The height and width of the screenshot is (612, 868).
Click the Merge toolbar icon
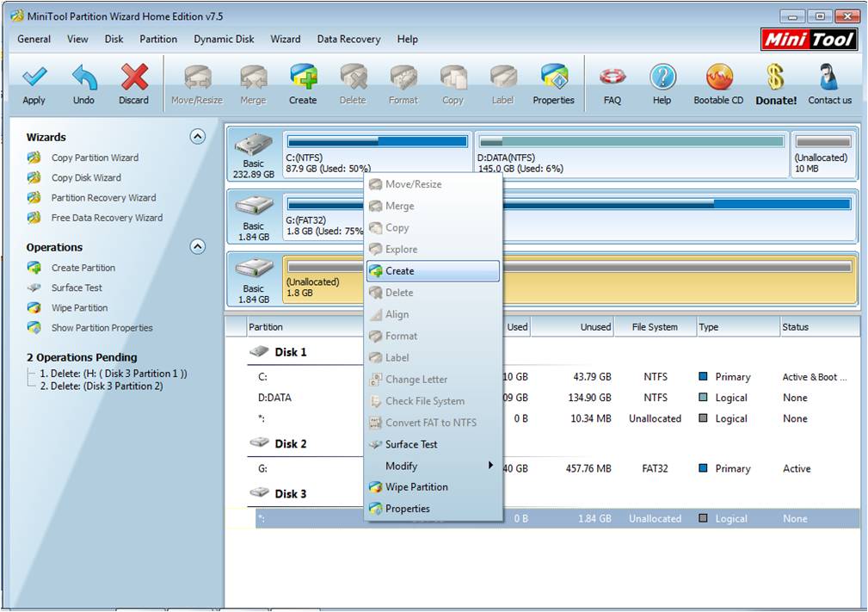tap(253, 77)
